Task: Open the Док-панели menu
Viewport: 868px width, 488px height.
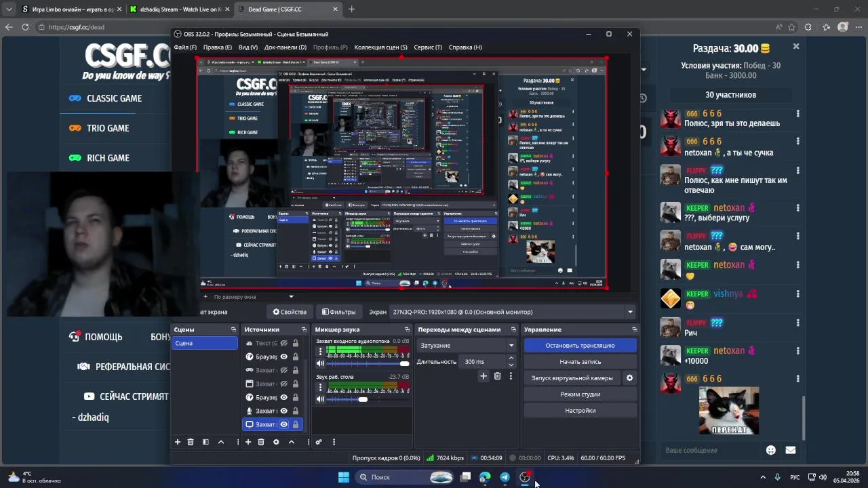Action: click(285, 47)
